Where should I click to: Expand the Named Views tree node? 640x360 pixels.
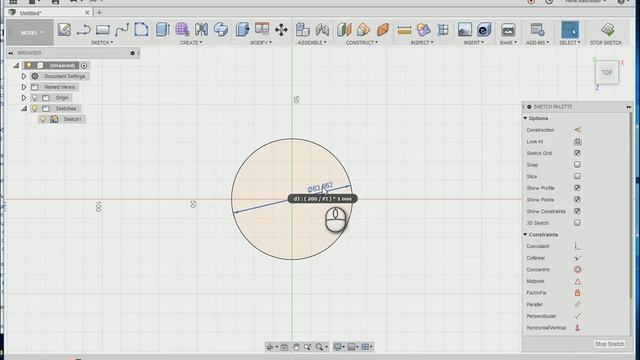[x=24, y=87]
